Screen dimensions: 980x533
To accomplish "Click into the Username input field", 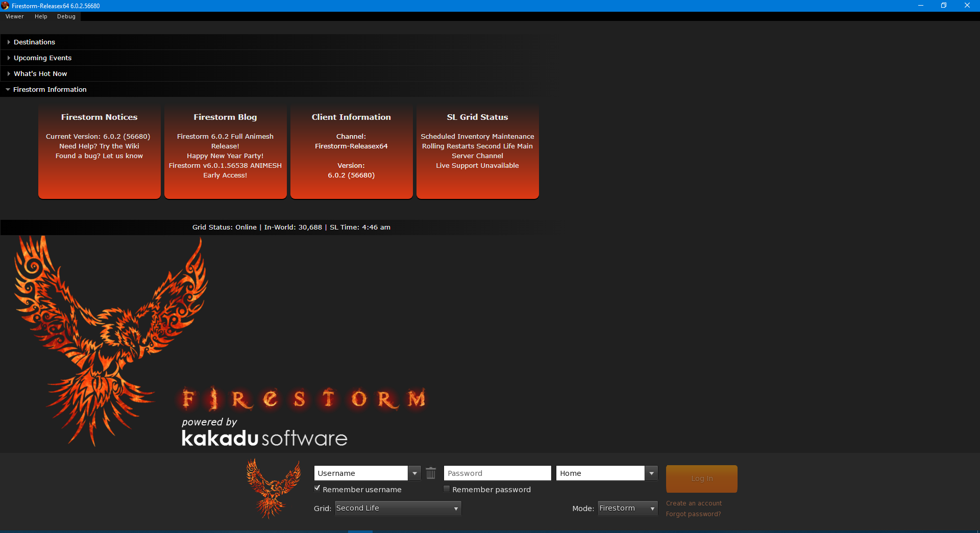I will (361, 473).
